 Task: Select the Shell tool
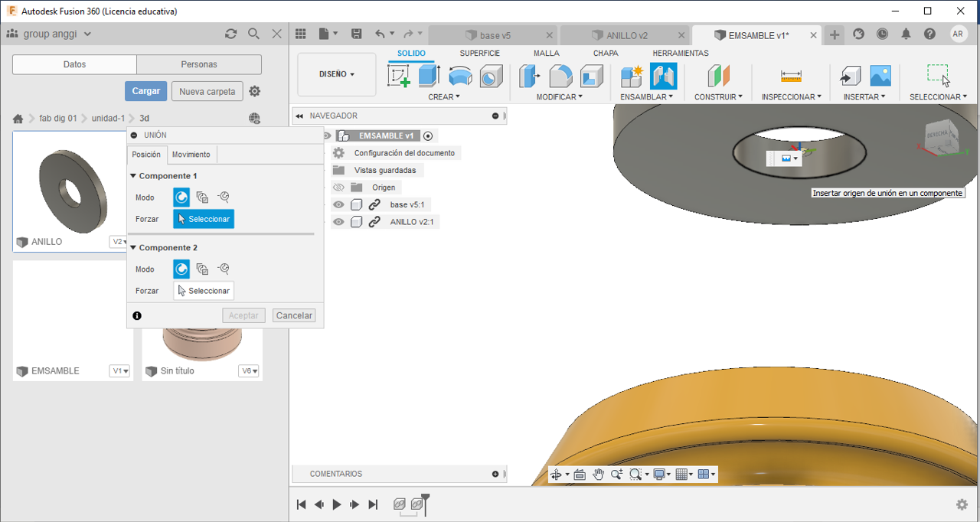coord(592,76)
